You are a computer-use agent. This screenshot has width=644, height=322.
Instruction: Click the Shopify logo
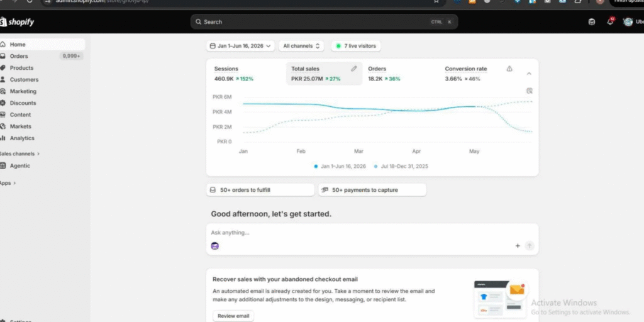pos(17,22)
